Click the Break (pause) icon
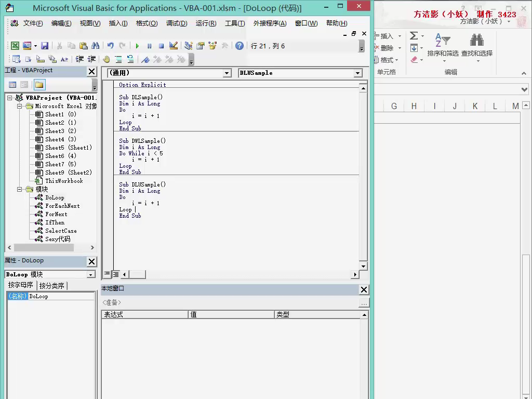This screenshot has width=532, height=399. point(149,46)
